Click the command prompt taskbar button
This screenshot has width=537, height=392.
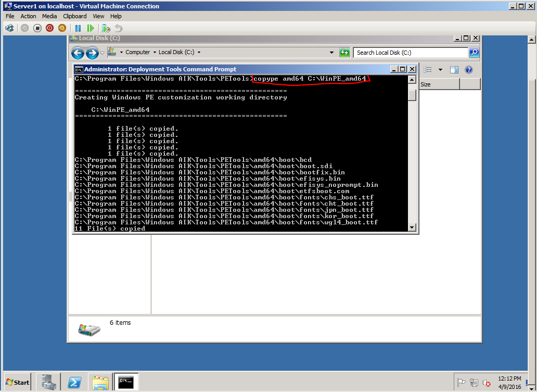pyautogui.click(x=126, y=382)
